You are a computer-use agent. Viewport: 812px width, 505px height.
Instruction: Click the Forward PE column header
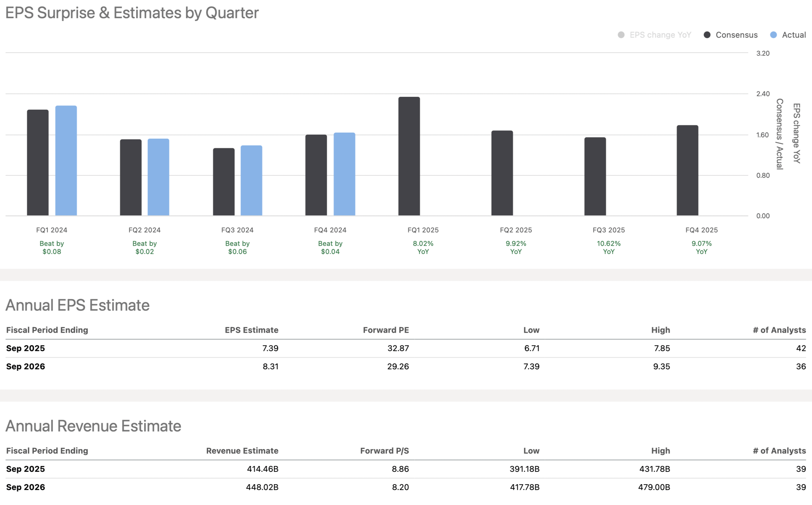(386, 330)
